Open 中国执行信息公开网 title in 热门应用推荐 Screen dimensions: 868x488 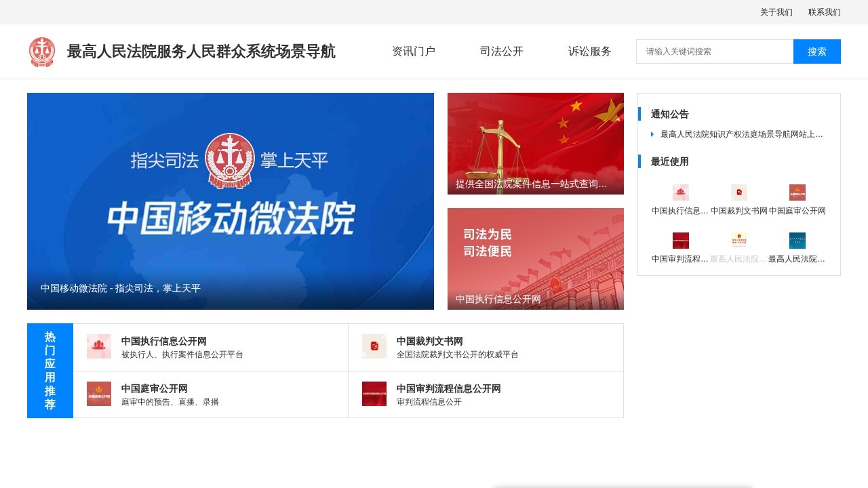(164, 341)
